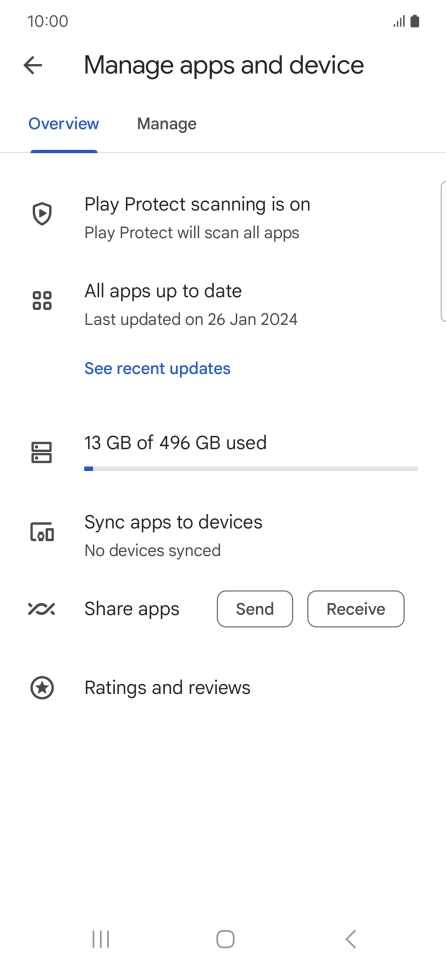
Task: Open the Ratings and reviews star icon
Action: click(42, 688)
